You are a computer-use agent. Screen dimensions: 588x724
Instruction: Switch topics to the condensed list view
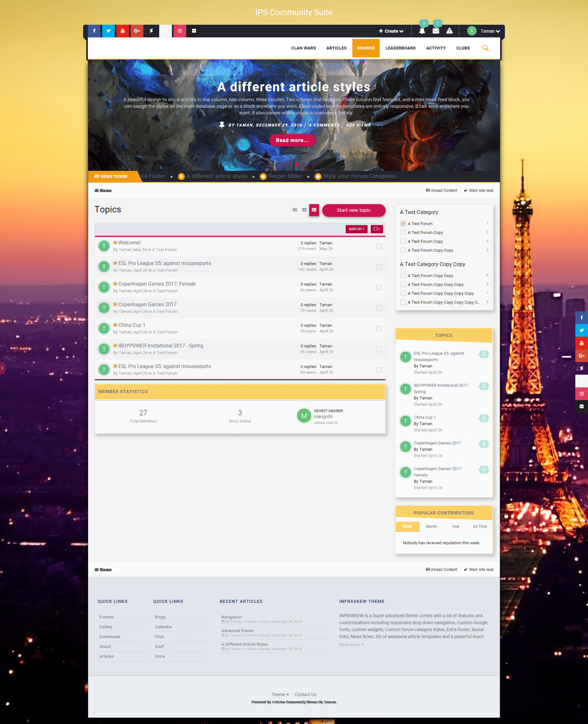[295, 210]
